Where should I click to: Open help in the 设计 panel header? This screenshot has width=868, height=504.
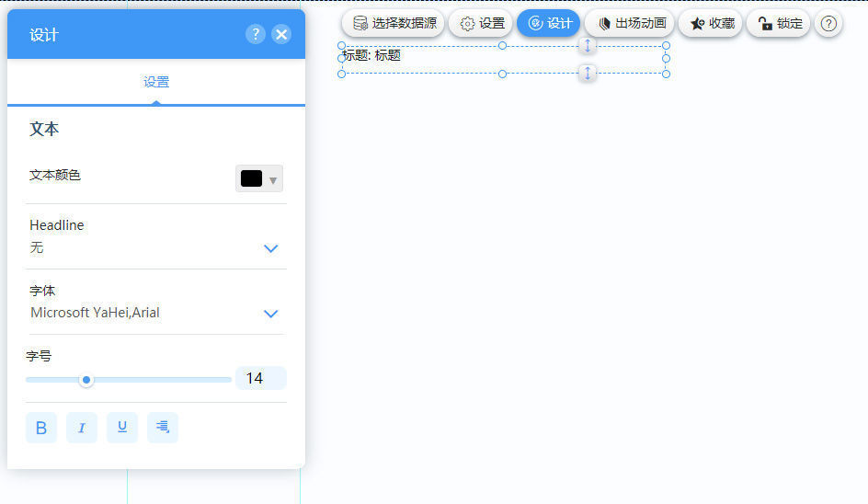pyautogui.click(x=256, y=34)
